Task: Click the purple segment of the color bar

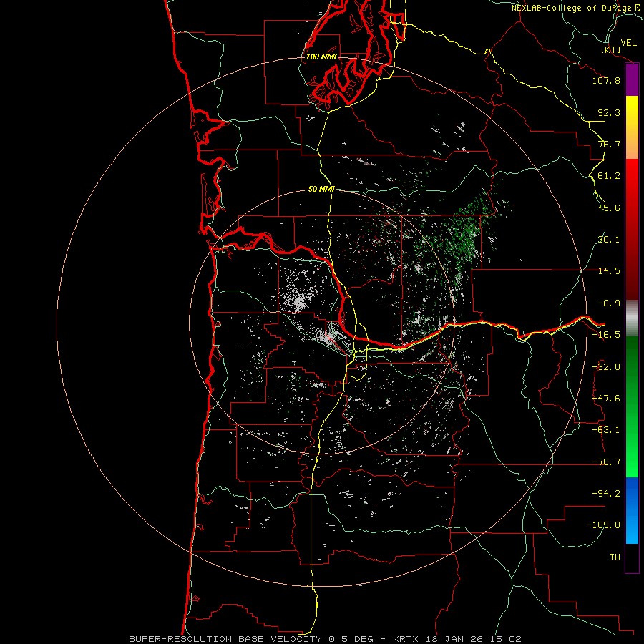Action: (x=632, y=80)
